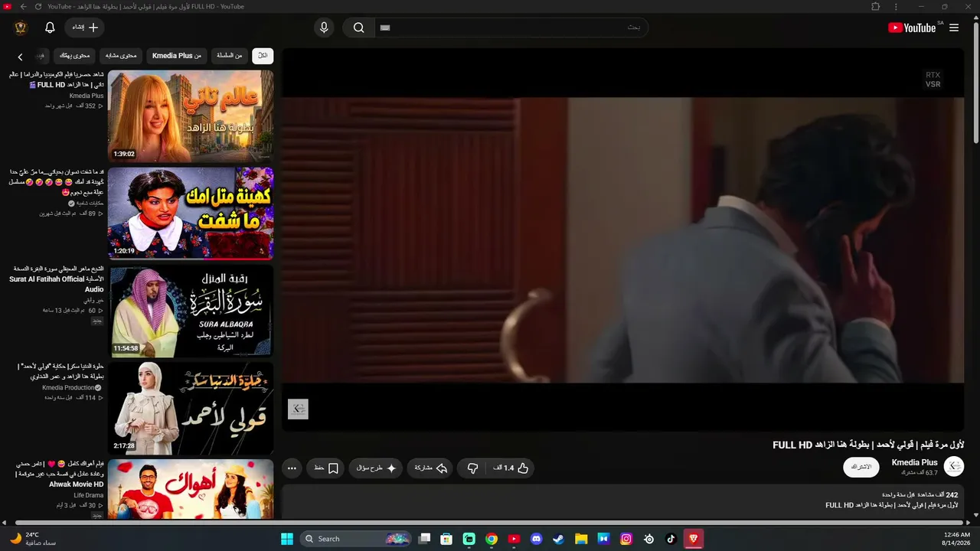Open the Kmedia Plus channel avatar
The width and height of the screenshot is (980, 551).
pos(954,467)
